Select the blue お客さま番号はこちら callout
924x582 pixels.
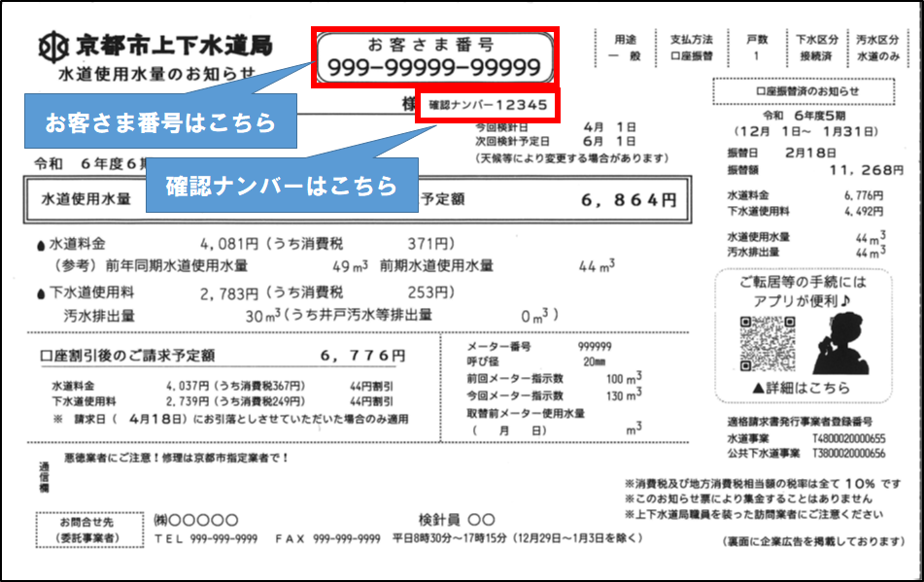click(159, 123)
